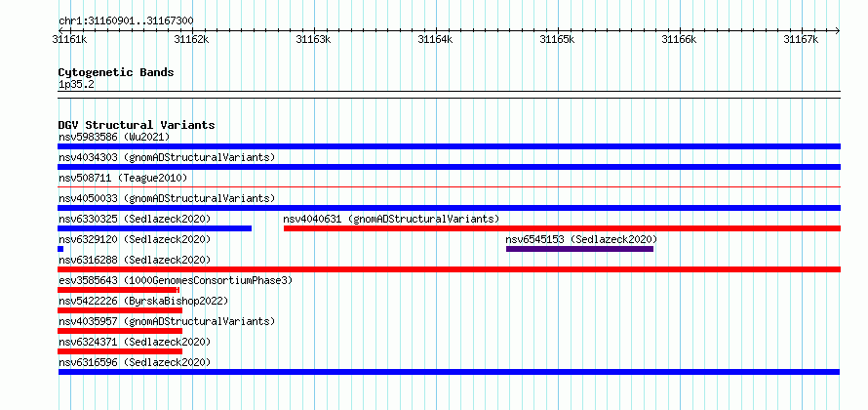
Task: Open the nsv6329120 (Sedlazeck2020) label
Action: click(x=135, y=239)
